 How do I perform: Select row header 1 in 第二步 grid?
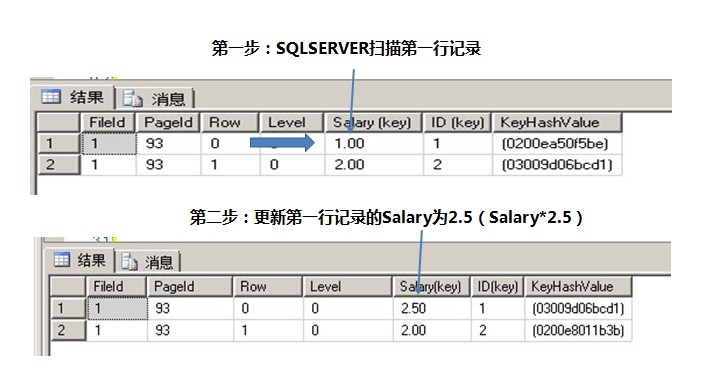68,308
